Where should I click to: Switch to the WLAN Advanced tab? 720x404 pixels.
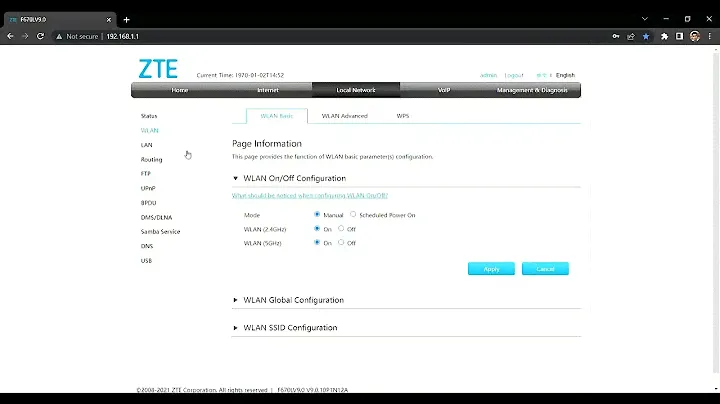[x=344, y=116]
